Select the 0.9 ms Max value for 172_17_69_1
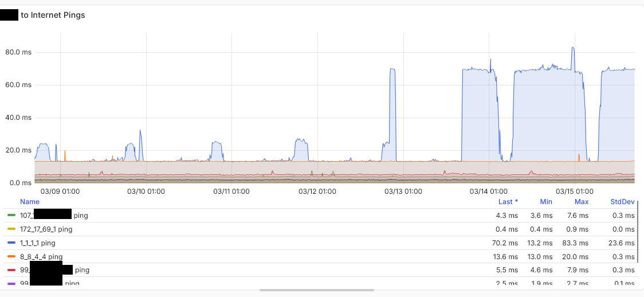Screen dimensions: 644x297 [578, 229]
